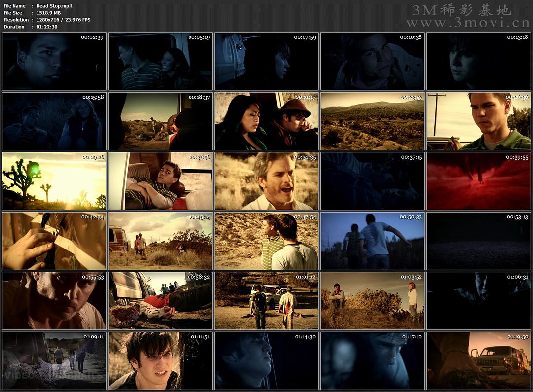Click the shouting man thumbnail at 00:34:35
Image resolution: width=533 pixels, height=392 pixels.
click(x=266, y=181)
